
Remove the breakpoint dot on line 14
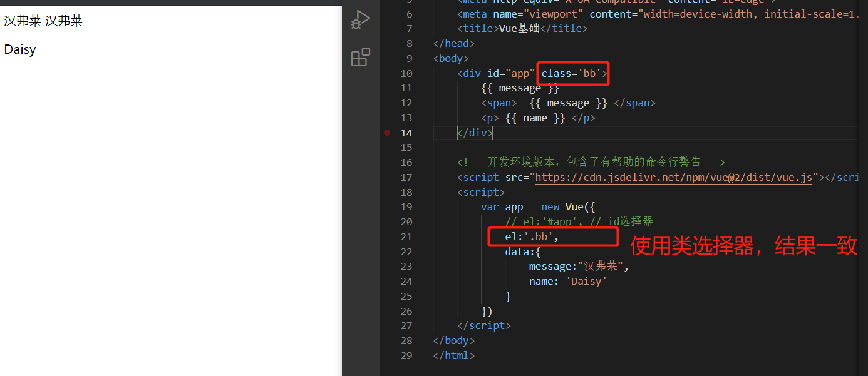[x=386, y=133]
